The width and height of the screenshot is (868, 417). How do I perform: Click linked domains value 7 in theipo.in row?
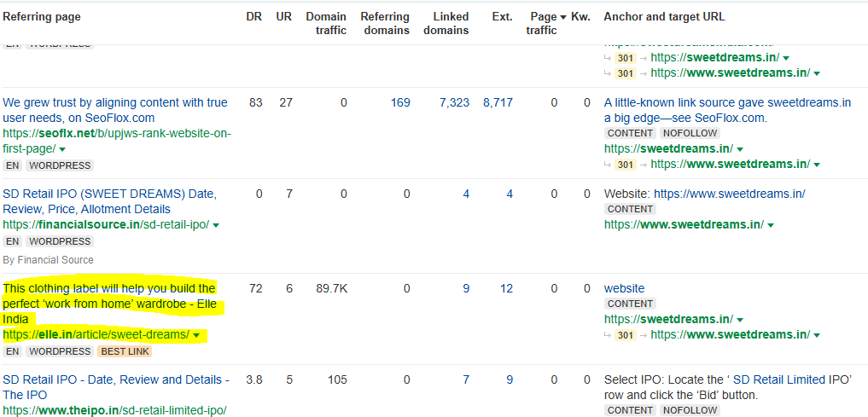pos(465,380)
